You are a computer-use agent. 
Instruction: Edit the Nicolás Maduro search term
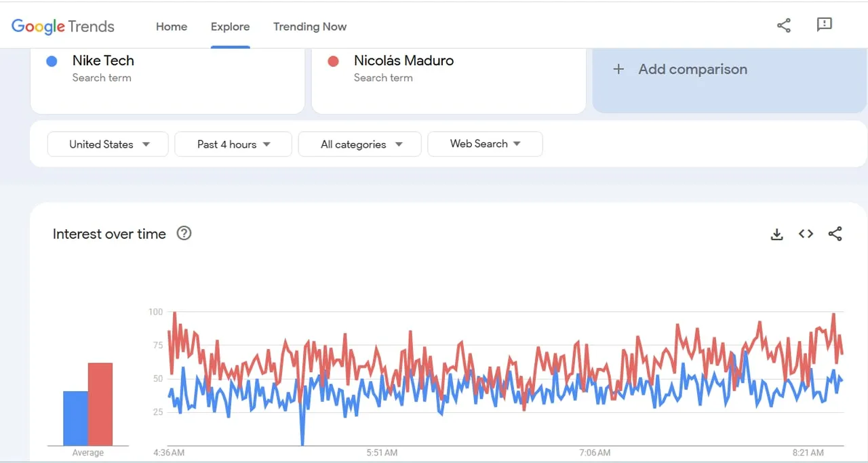coord(403,61)
